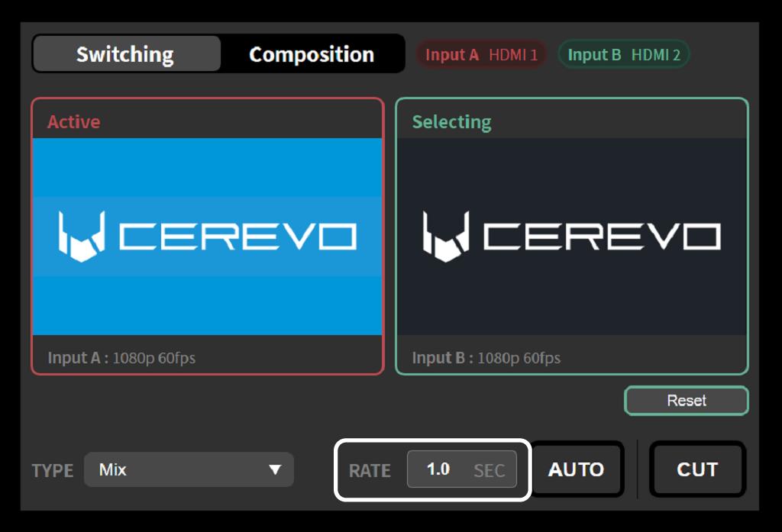Click the Input A : 1080p 60fps status text
Screen dimensions: 782x532
pos(121,357)
